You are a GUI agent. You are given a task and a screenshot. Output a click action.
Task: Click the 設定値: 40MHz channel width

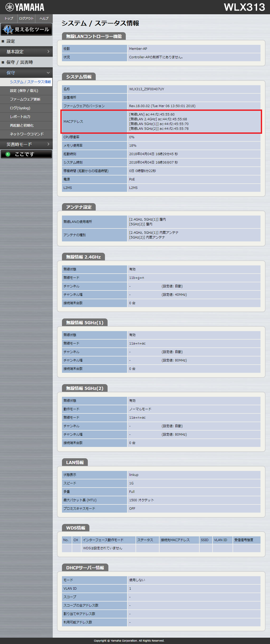click(x=174, y=295)
